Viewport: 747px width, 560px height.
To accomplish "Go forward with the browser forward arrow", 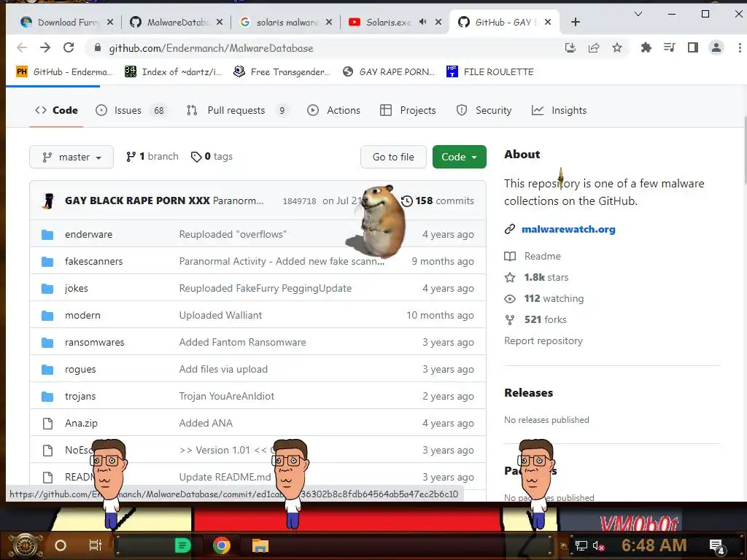I will [45, 47].
